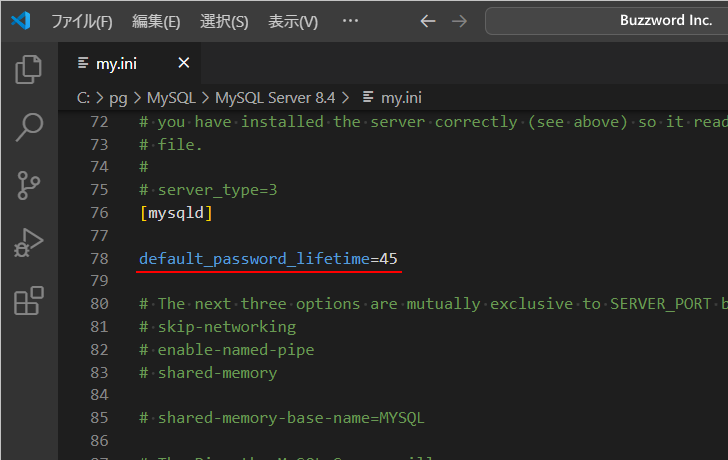The width and height of the screenshot is (728, 460).
Task: Go back with the left arrow
Action: (x=428, y=21)
